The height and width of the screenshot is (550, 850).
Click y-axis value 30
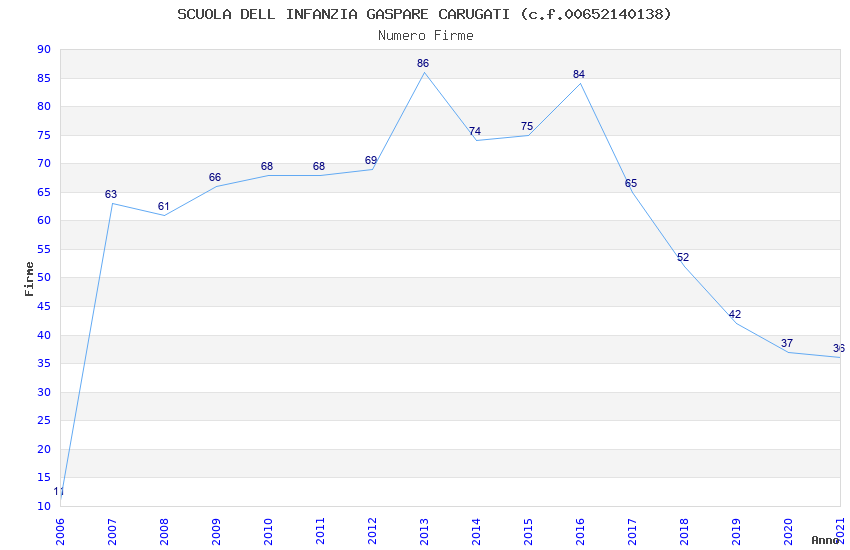(44, 392)
